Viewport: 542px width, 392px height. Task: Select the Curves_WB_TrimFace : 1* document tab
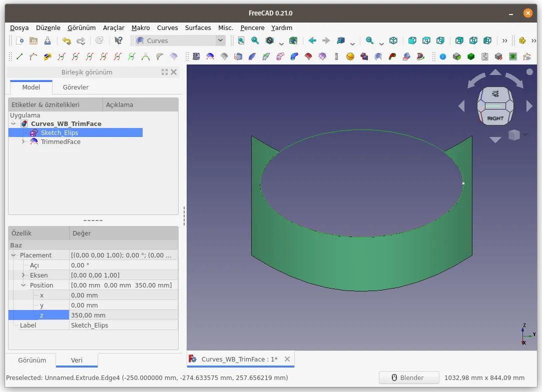[240, 359]
